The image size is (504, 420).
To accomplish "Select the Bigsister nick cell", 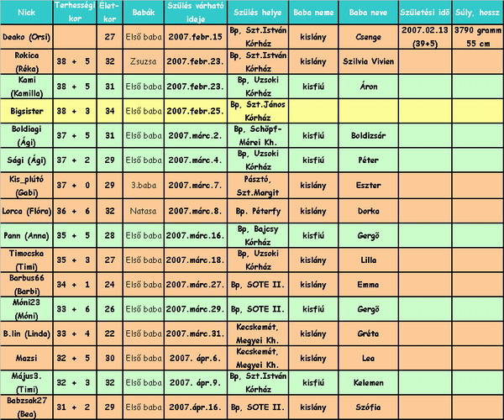I will [25, 110].
